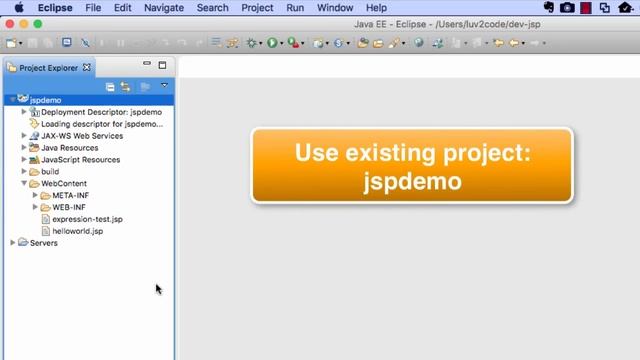This screenshot has width=640, height=360.
Task: Toggle the Skip All Breakpoints icon
Action: tap(85, 43)
